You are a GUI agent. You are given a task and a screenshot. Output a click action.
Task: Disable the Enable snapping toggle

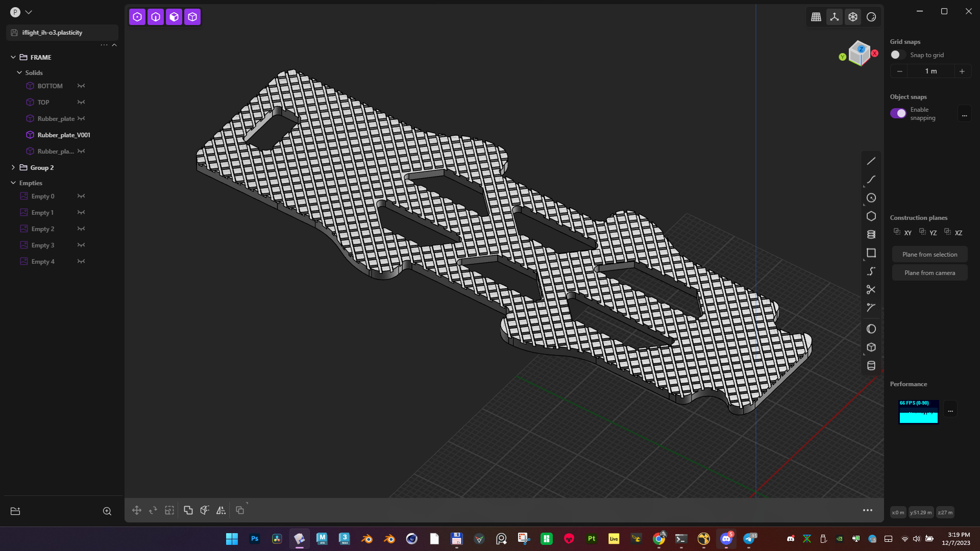[898, 113]
